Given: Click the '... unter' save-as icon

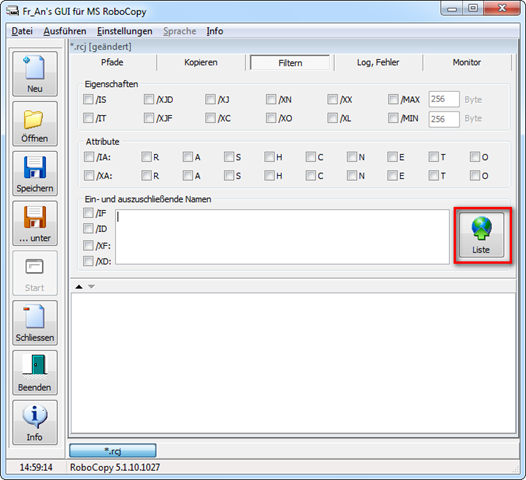Looking at the screenshot, I should click(x=35, y=223).
